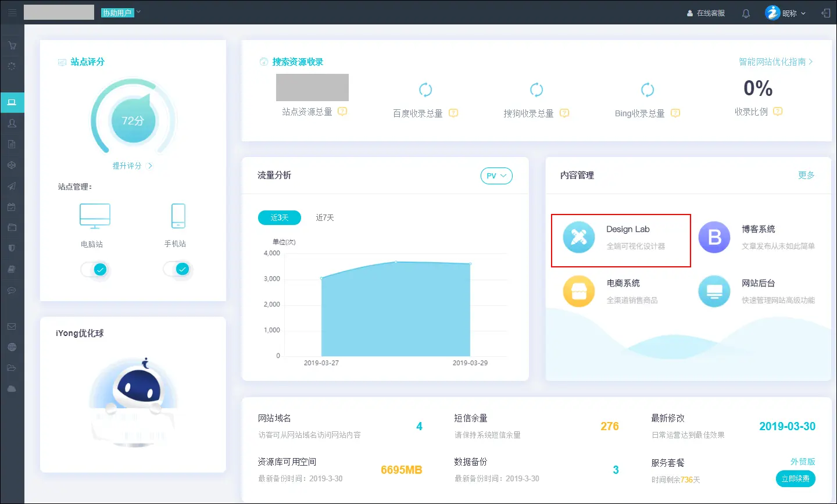Switch to the 近7天 tab
Viewport: 837px width, 504px height.
325,217
